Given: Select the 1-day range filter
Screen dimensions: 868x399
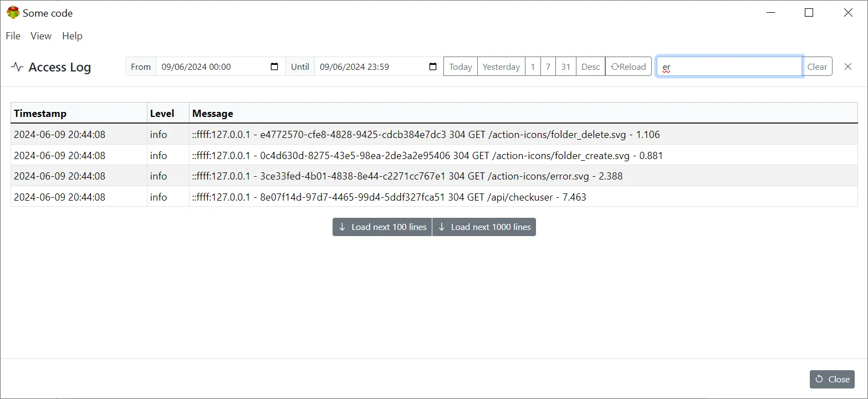Looking at the screenshot, I should pos(533,66).
